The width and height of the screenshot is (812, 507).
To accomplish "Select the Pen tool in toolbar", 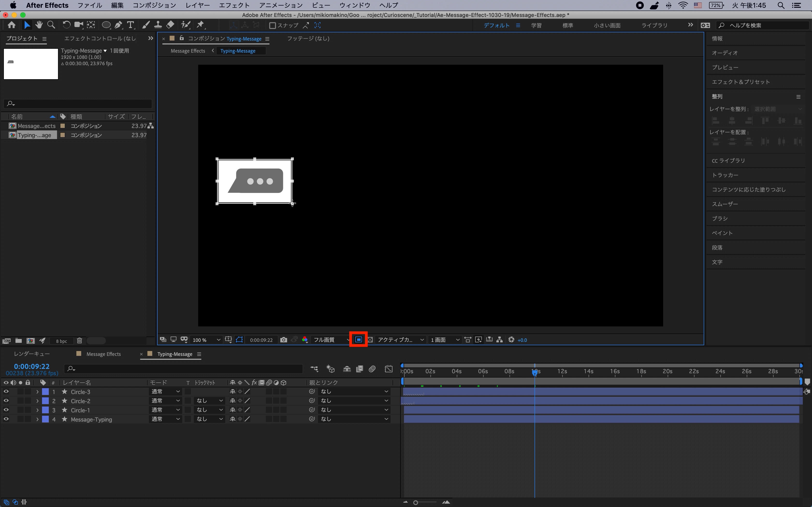I will pyautogui.click(x=118, y=25).
